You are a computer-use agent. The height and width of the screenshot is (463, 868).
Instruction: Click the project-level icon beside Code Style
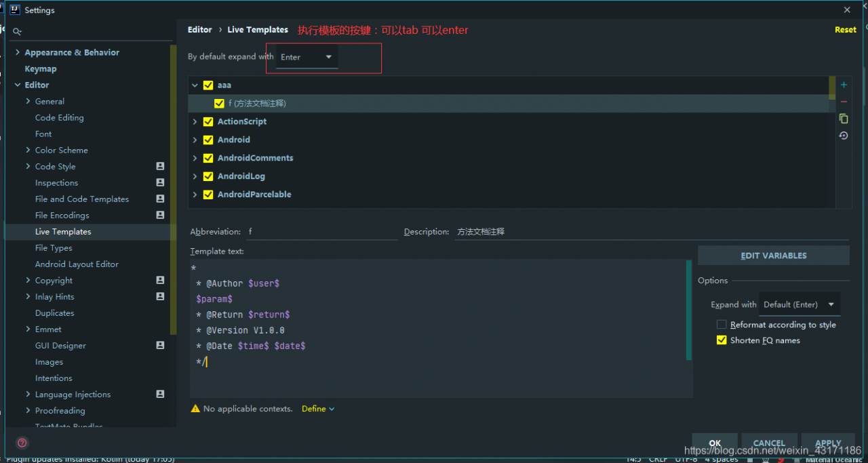[160, 166]
